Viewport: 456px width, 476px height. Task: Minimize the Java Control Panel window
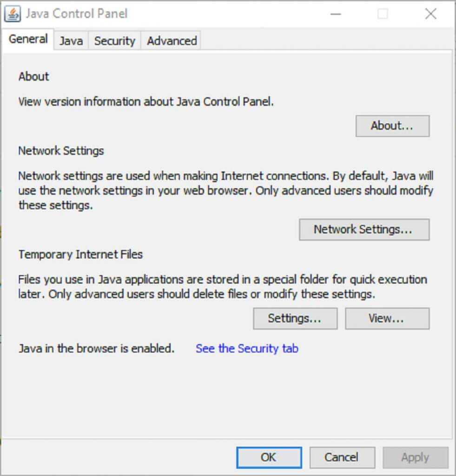pos(336,14)
